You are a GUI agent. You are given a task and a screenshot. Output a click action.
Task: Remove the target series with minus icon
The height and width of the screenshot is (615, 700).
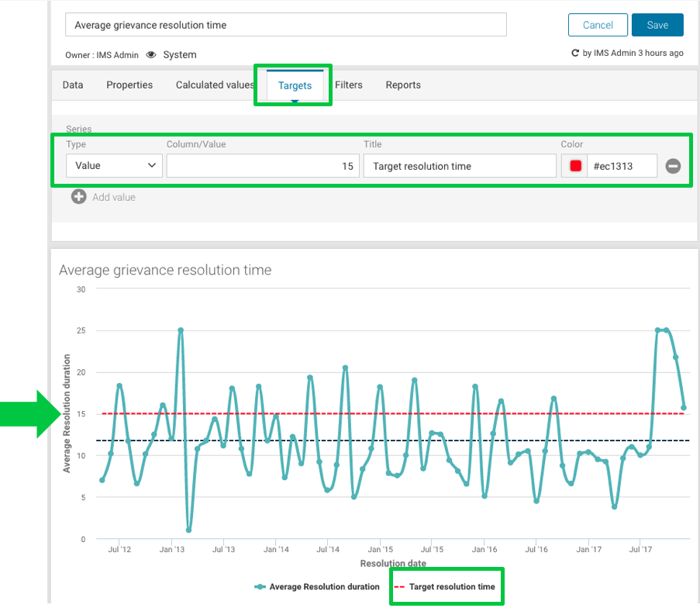[x=672, y=165]
